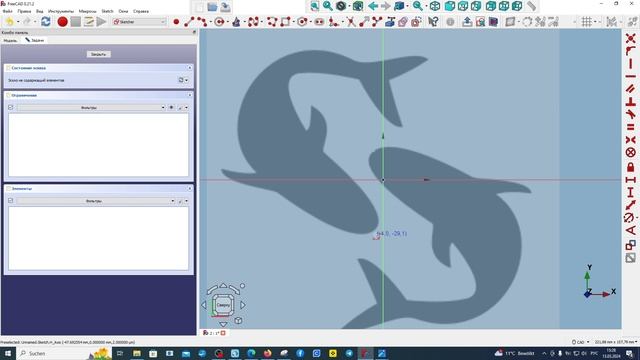This screenshot has height=360, width=640.
Task: Collapse the Solver messages section
Action: (x=189, y=68)
